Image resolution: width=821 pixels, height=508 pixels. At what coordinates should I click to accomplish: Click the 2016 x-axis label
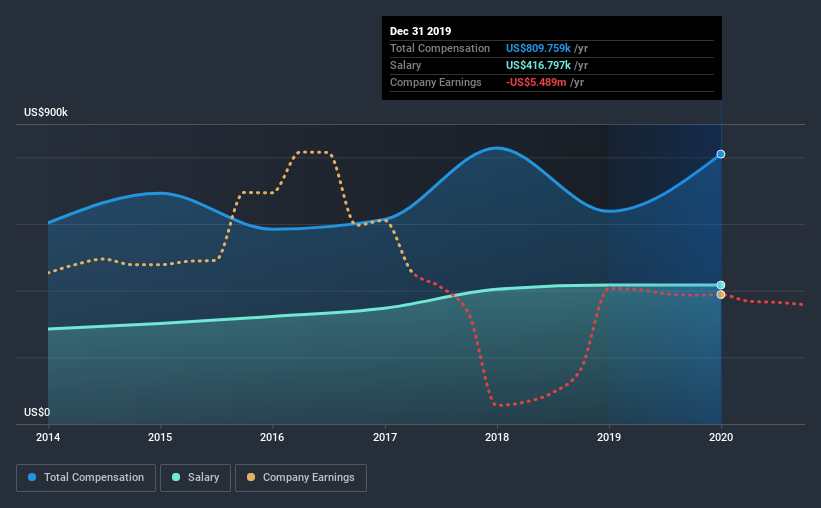tap(272, 437)
